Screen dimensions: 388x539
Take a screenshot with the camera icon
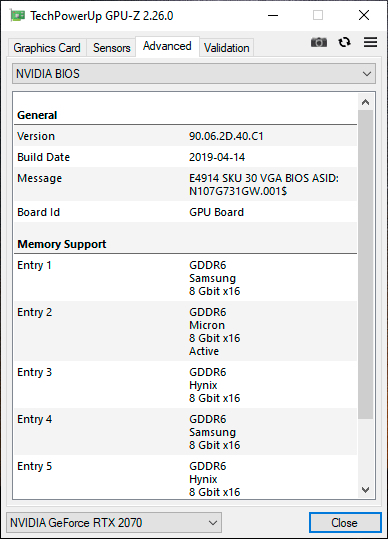point(319,42)
